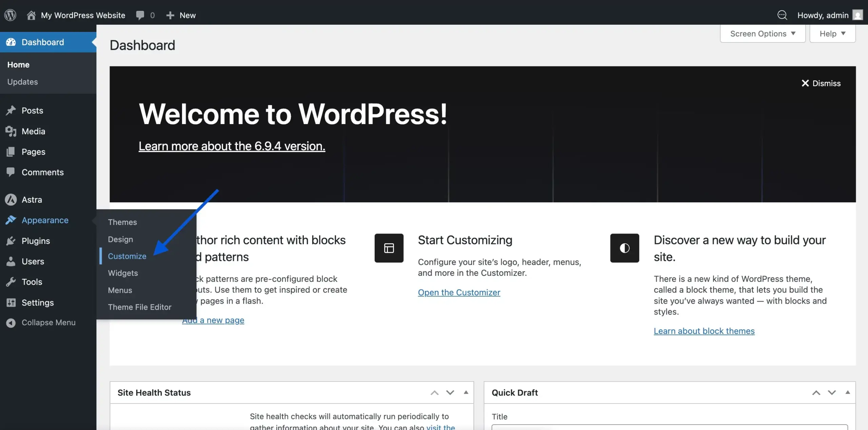This screenshot has height=430, width=868.
Task: Open Widgets in Appearance submenu
Action: coord(123,273)
